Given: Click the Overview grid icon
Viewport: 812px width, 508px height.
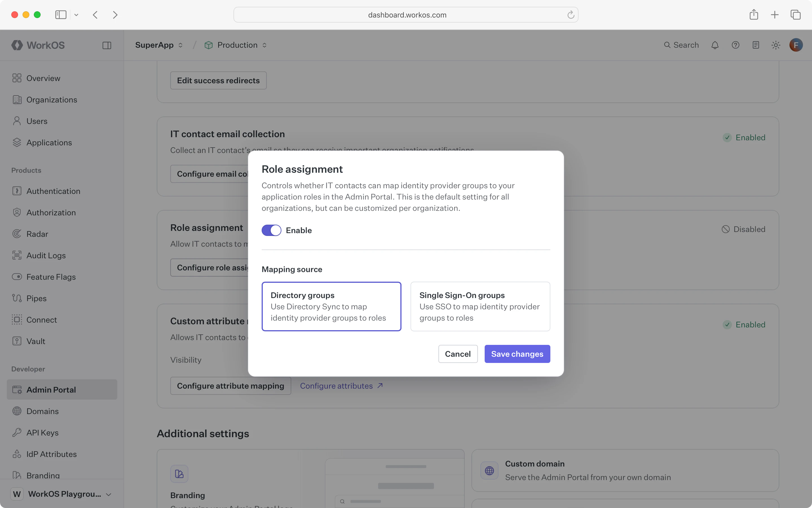Looking at the screenshot, I should 17,78.
